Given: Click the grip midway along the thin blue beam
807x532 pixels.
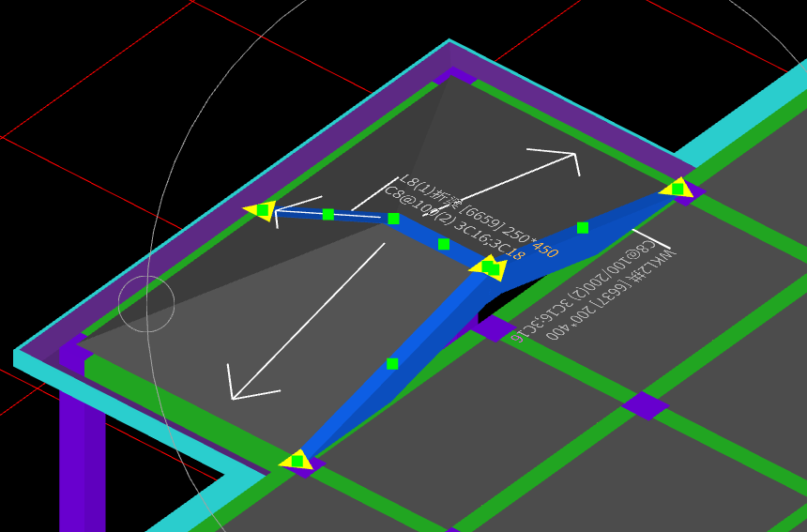Looking at the screenshot, I should coord(328,214).
